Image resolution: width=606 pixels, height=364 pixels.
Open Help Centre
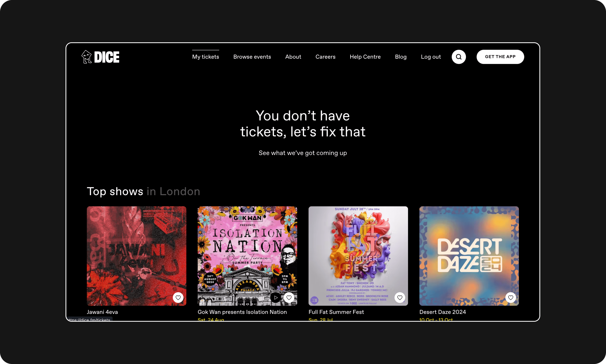click(365, 57)
